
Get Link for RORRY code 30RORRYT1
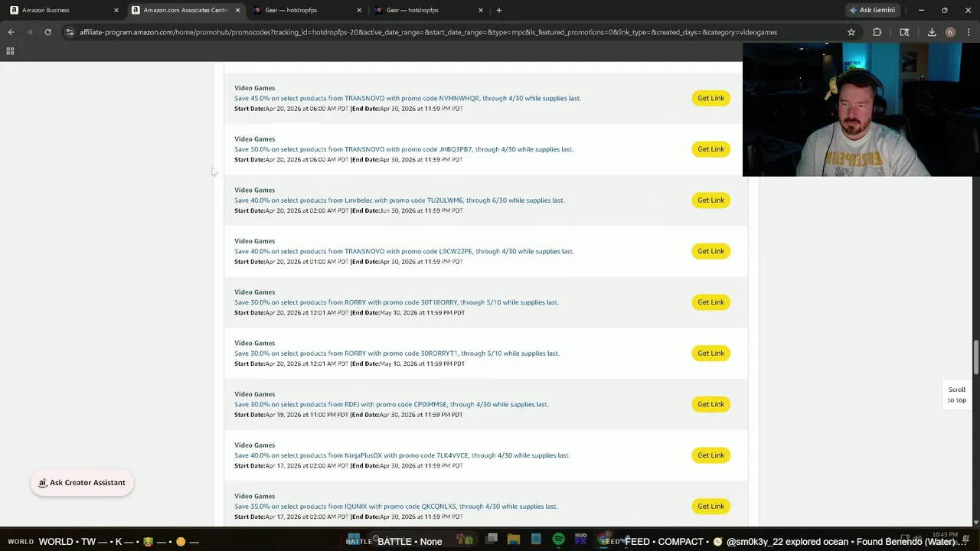point(710,353)
